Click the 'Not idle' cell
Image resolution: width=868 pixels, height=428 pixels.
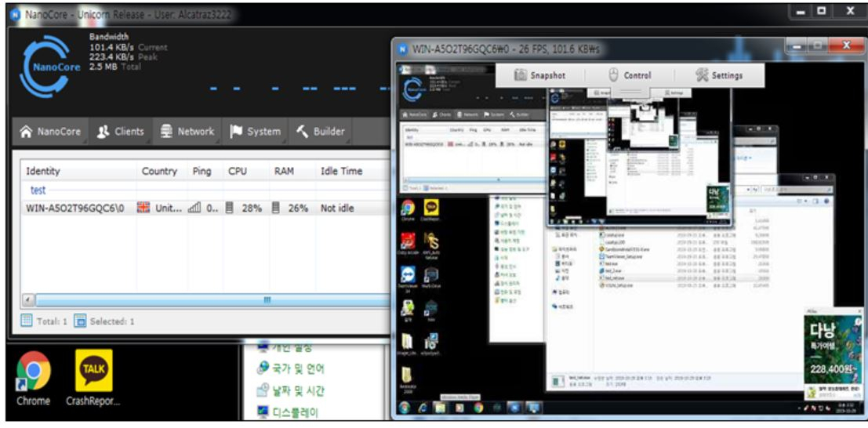(x=337, y=209)
